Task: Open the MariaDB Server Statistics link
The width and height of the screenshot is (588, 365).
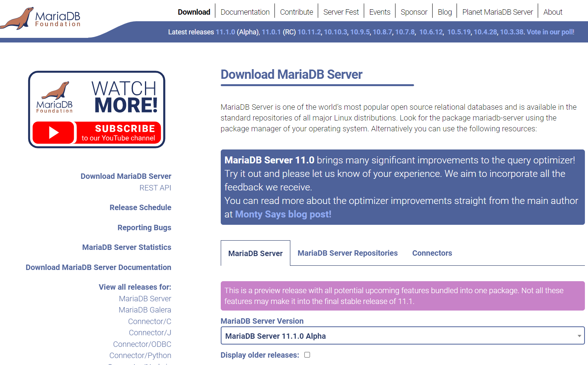Action: (127, 247)
